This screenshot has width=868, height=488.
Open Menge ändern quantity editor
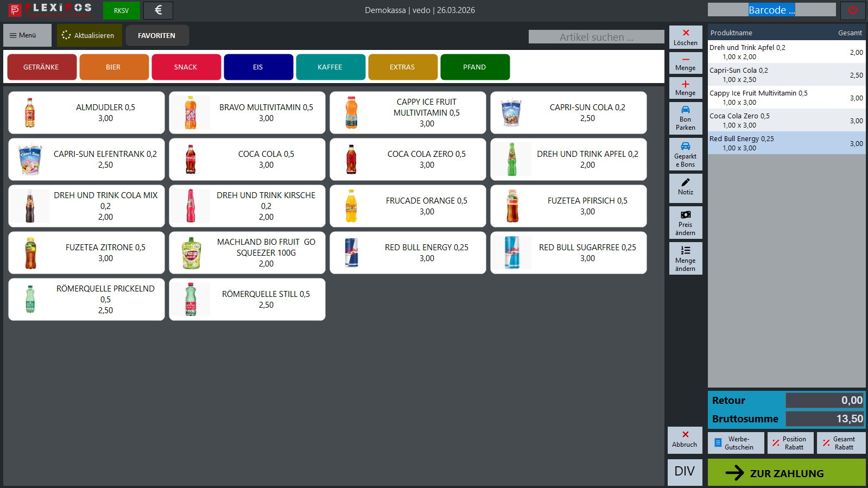coord(685,258)
